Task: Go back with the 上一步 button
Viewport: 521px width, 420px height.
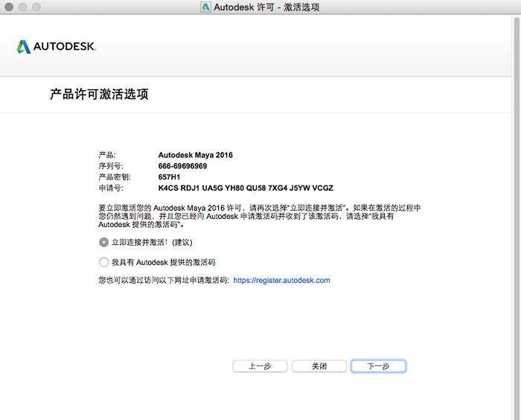Action: coord(260,366)
